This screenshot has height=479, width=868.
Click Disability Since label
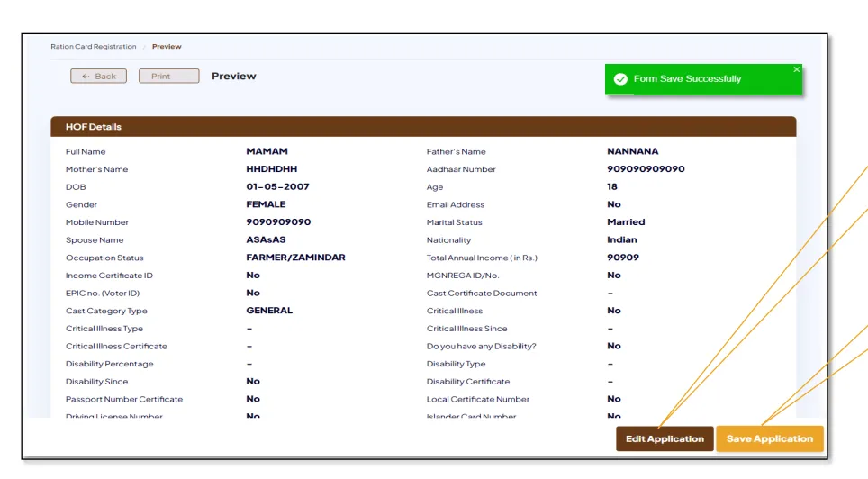pos(97,382)
